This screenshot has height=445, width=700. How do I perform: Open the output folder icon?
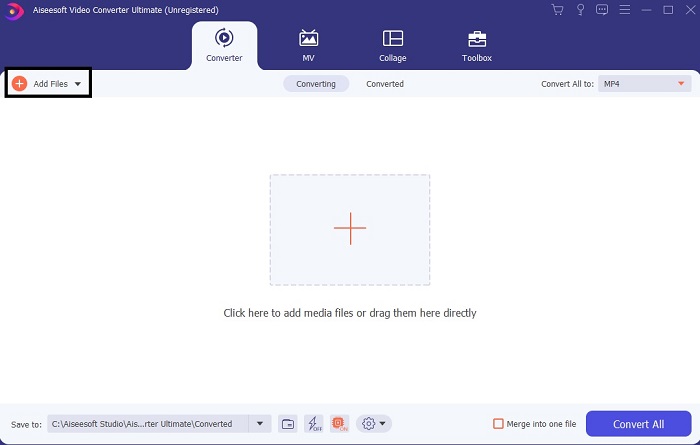(x=288, y=424)
